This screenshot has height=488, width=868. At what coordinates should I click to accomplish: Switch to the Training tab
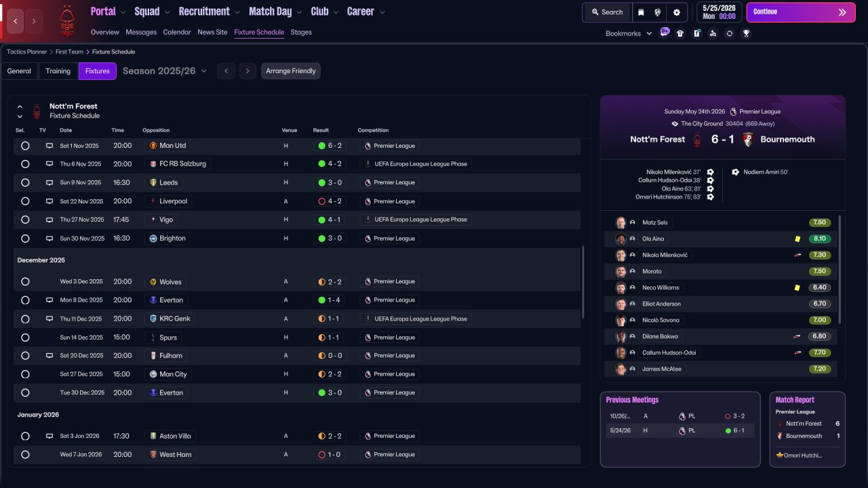58,71
